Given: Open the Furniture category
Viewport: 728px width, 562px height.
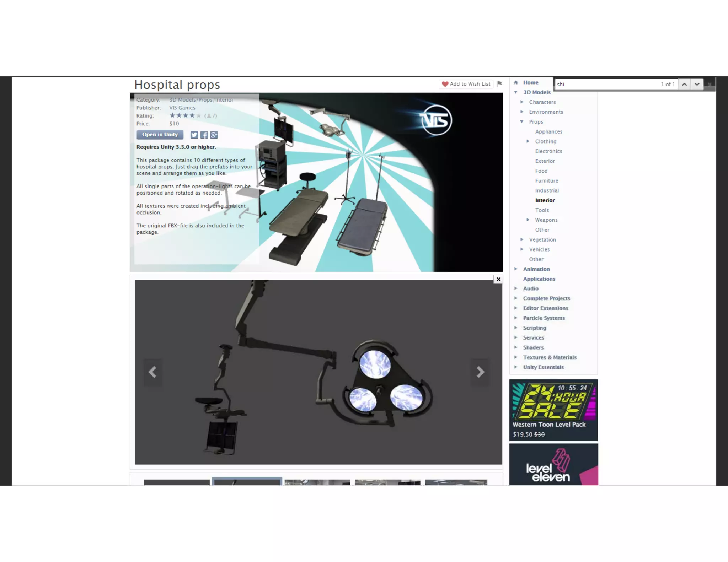Looking at the screenshot, I should click(546, 181).
